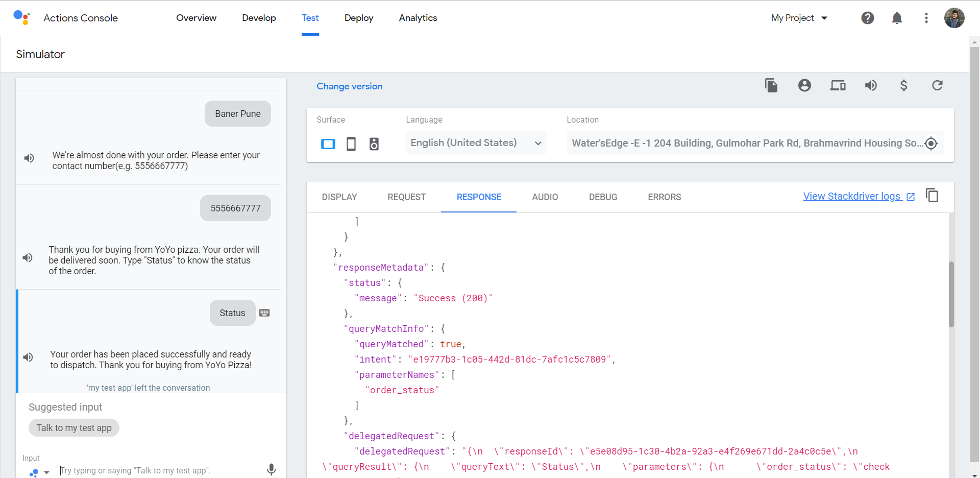The width and height of the screenshot is (980, 478).
Task: Open the input mode selector chevron
Action: click(x=46, y=472)
